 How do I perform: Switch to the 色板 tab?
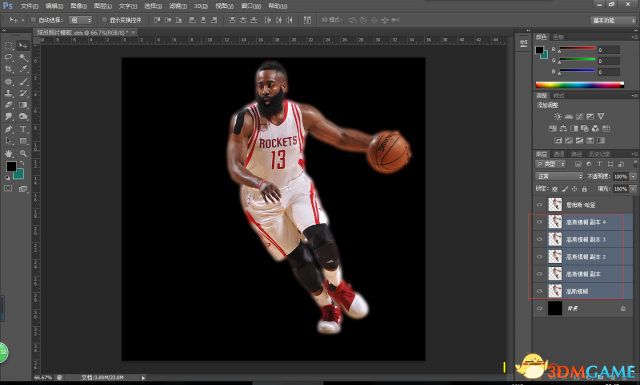(x=558, y=37)
